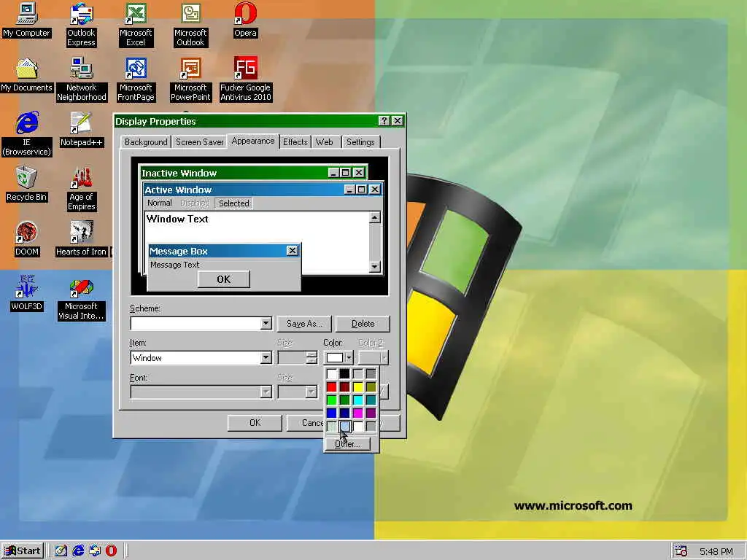747x560 pixels.
Task: Select the Microsoft PowerPoint shortcut
Action: (190, 79)
